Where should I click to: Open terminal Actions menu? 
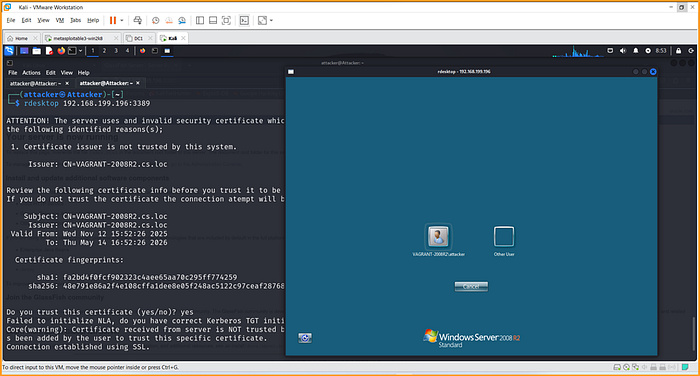point(31,73)
